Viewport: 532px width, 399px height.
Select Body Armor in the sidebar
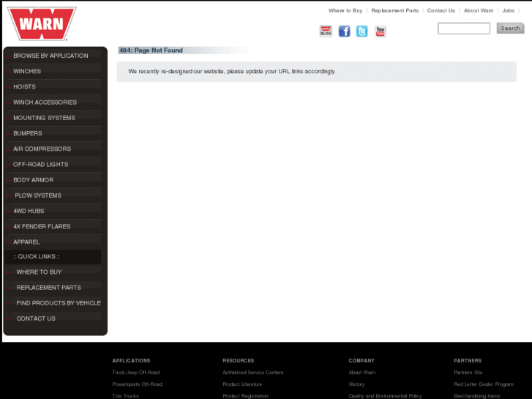33,180
